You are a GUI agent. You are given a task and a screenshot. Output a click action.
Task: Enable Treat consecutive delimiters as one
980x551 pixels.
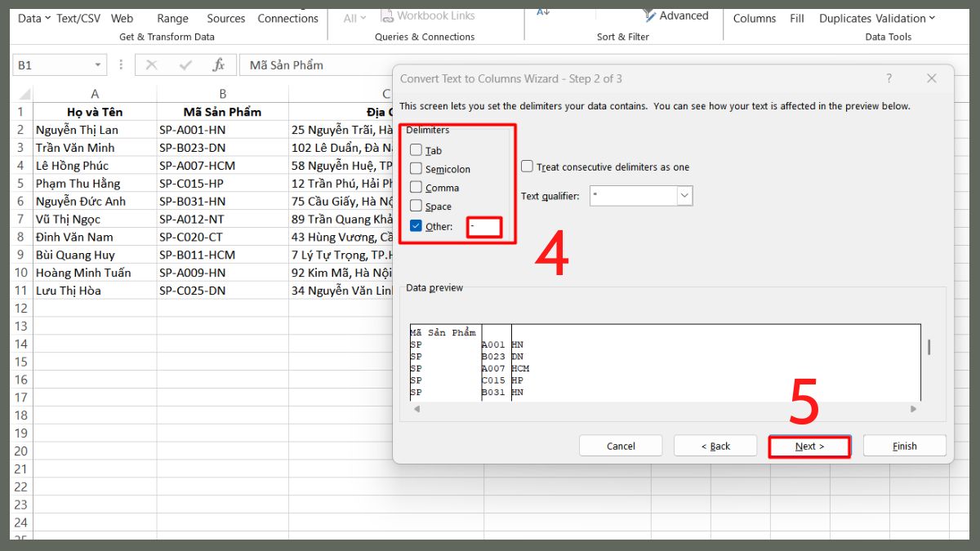(x=527, y=166)
